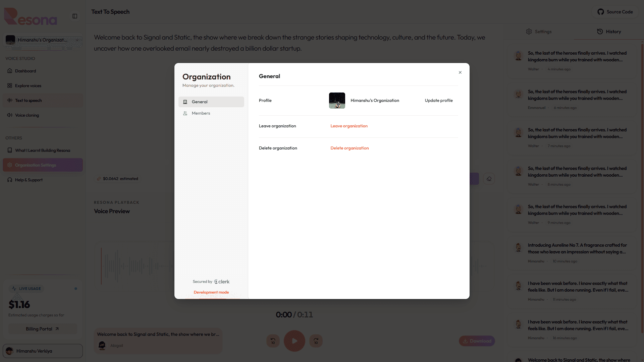This screenshot has width=644, height=362.
Task: Close the Organization dialog
Action: 460,72
